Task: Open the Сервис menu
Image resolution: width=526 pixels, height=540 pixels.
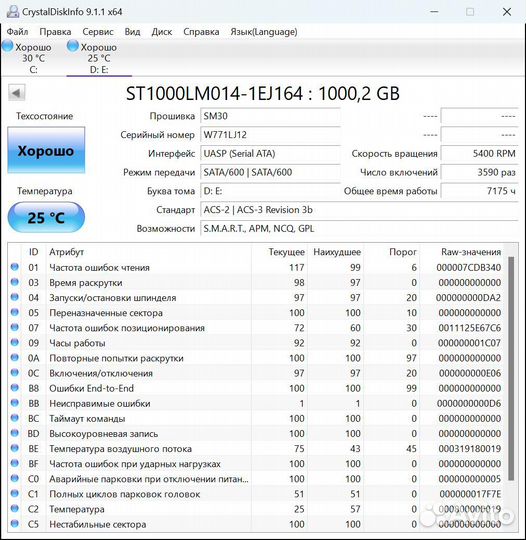Action: [98, 32]
